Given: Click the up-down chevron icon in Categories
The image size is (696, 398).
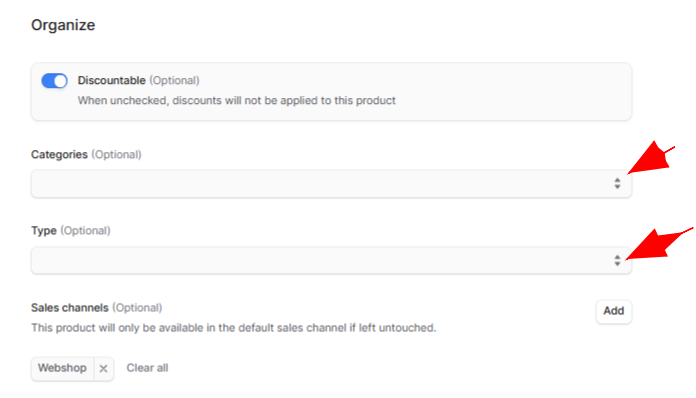Looking at the screenshot, I should pos(617,183).
